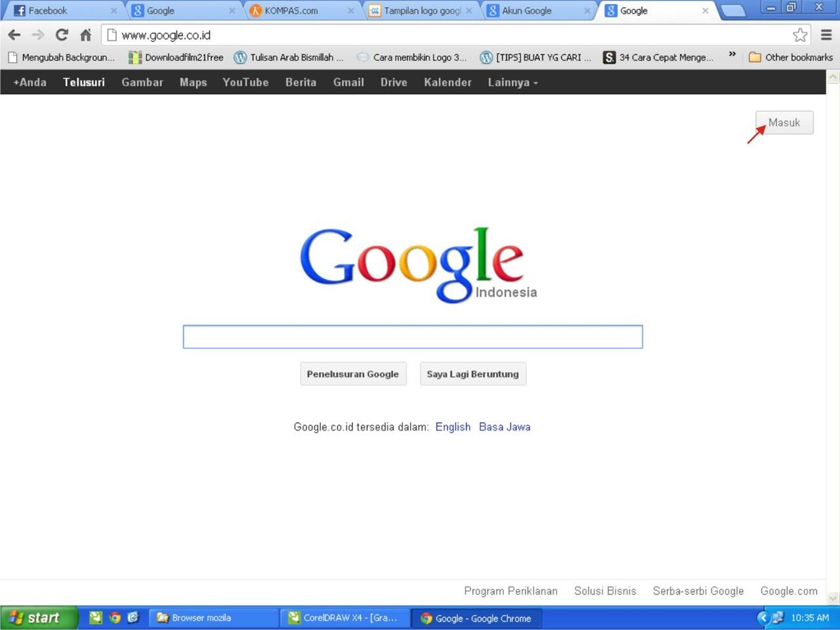840x630 pixels.
Task: Select Telusuri in the Google bar
Action: 84,82
